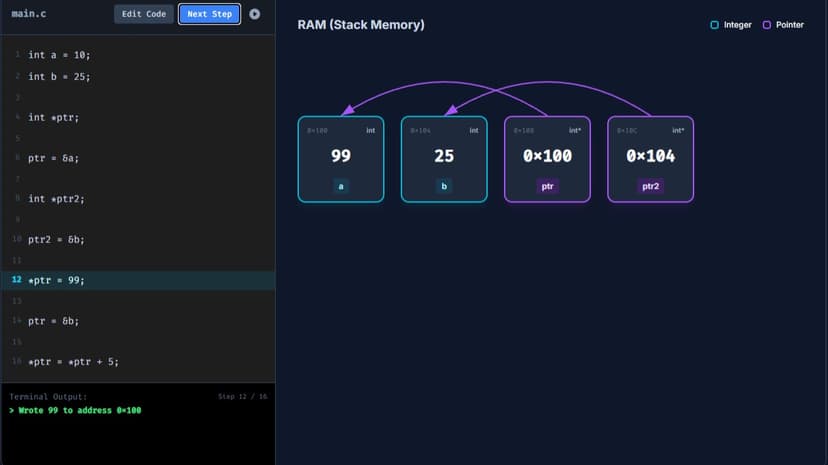Click the 'Terminal Output:' label

pyautogui.click(x=48, y=396)
